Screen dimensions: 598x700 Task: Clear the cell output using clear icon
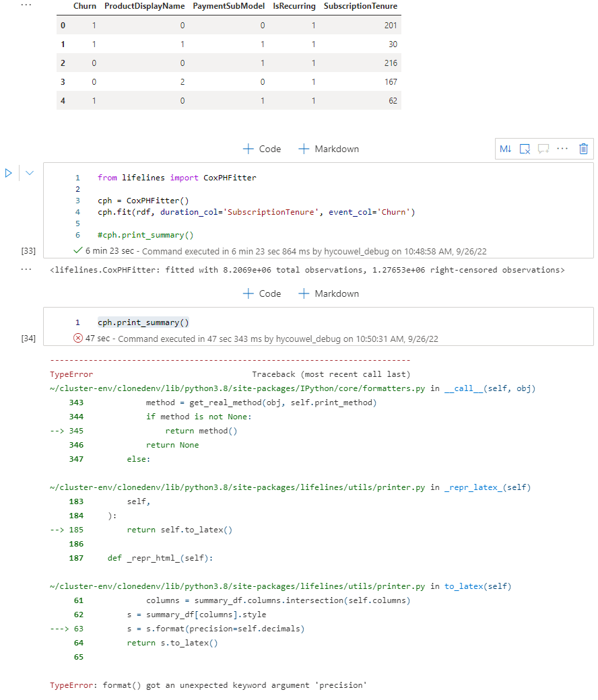pos(525,149)
